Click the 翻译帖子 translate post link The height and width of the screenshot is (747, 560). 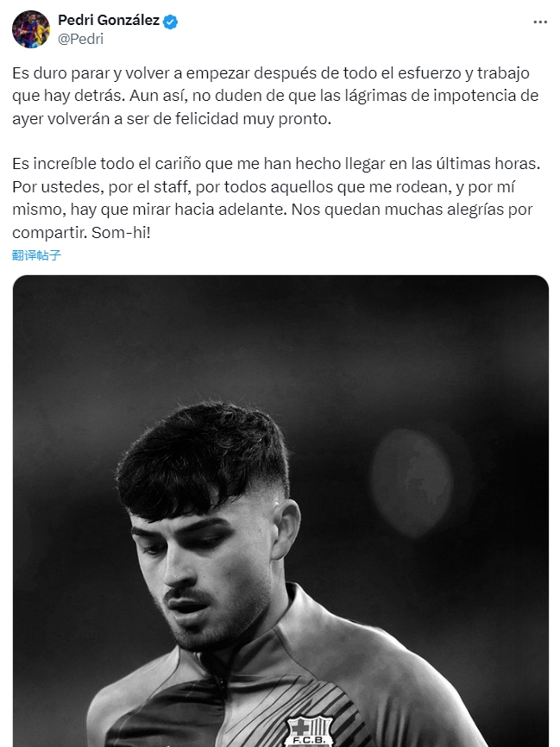pyautogui.click(x=37, y=255)
